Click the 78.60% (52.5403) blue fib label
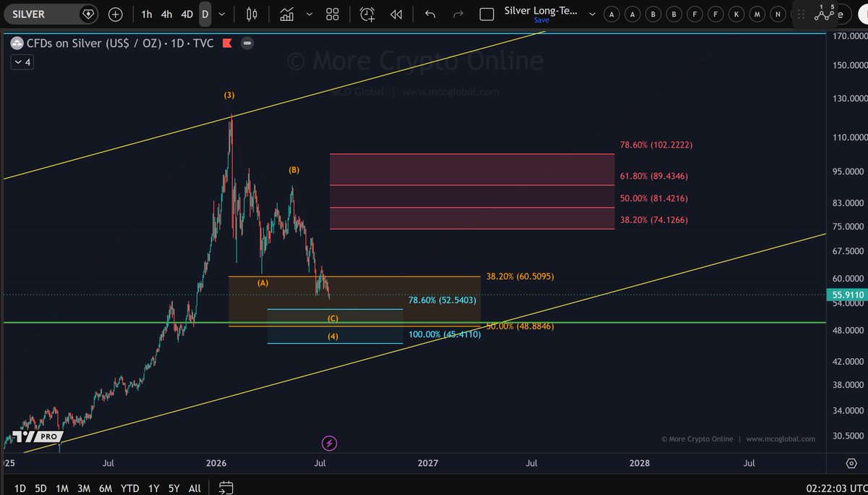The height and width of the screenshot is (495, 868). pos(442,300)
